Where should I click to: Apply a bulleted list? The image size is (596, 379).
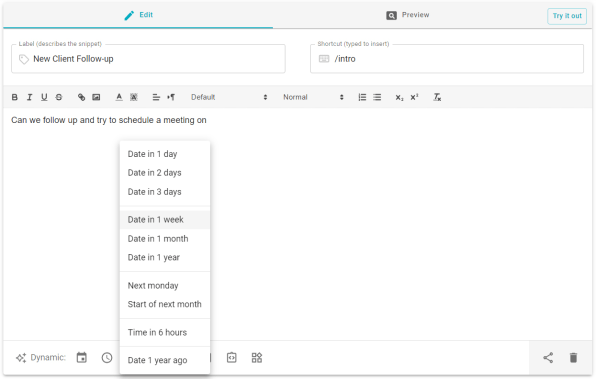point(377,97)
